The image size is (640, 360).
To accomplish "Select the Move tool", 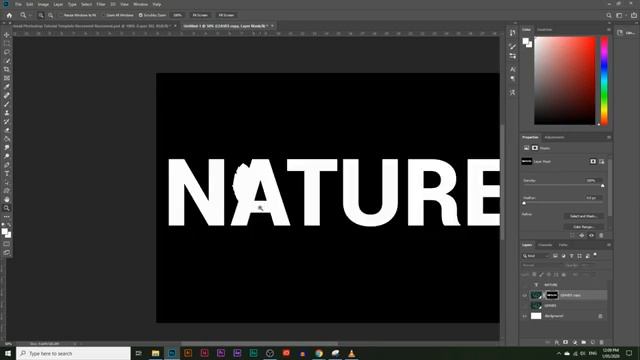I will coord(7,35).
